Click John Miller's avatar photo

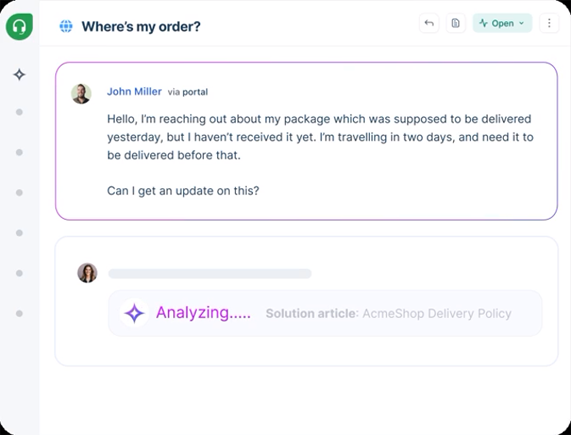[81, 94]
